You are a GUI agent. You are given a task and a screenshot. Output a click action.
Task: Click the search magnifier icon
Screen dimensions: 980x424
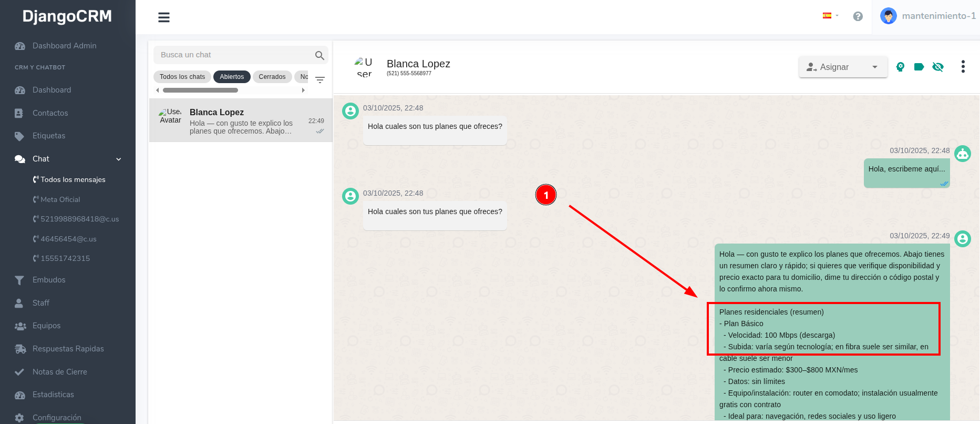[x=319, y=55]
